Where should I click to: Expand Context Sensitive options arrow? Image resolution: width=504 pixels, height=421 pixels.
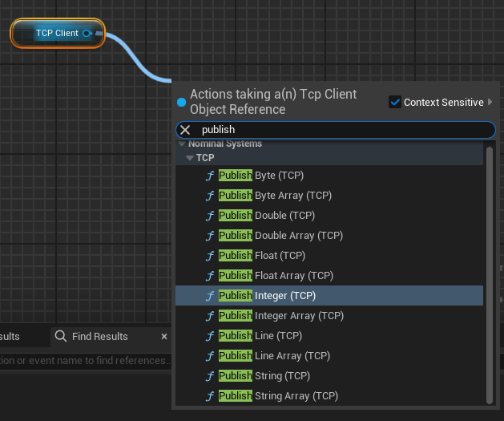pos(490,102)
